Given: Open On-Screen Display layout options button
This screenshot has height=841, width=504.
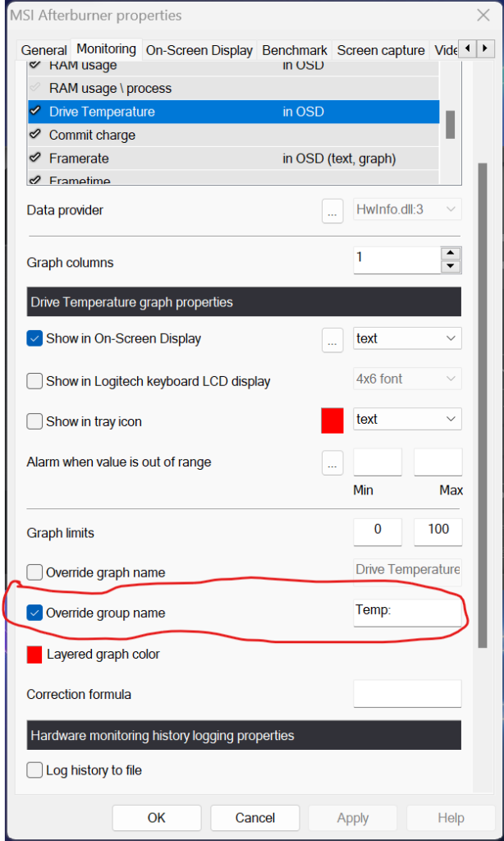Looking at the screenshot, I should 332,339.
